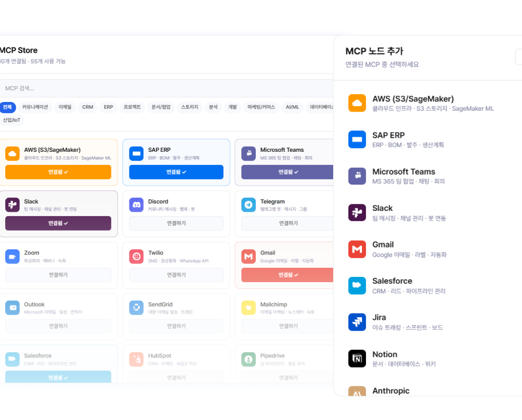The height and width of the screenshot is (420, 522).
Task: Connect Telegram with 연결하기 button
Action: click(x=287, y=223)
